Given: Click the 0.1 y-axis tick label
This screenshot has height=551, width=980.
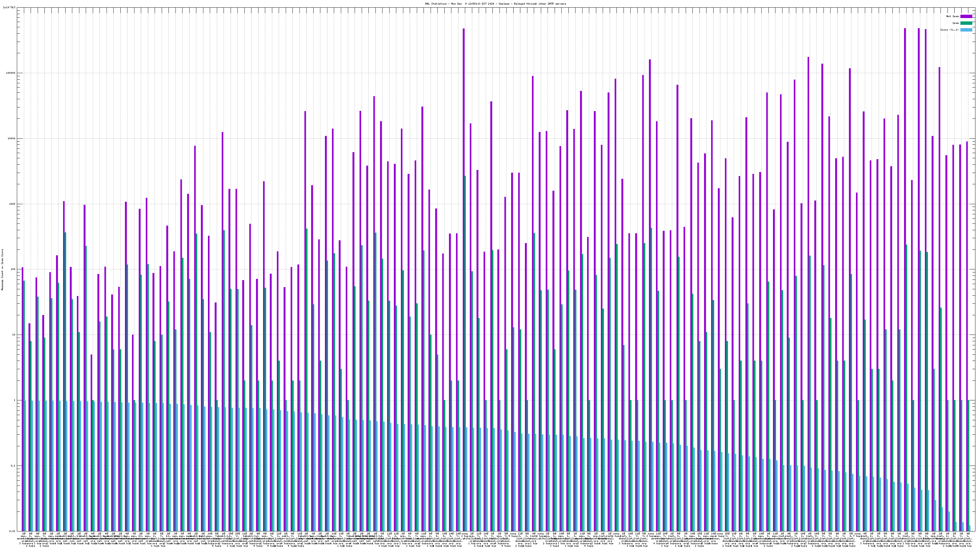Looking at the screenshot, I should pos(13,466).
